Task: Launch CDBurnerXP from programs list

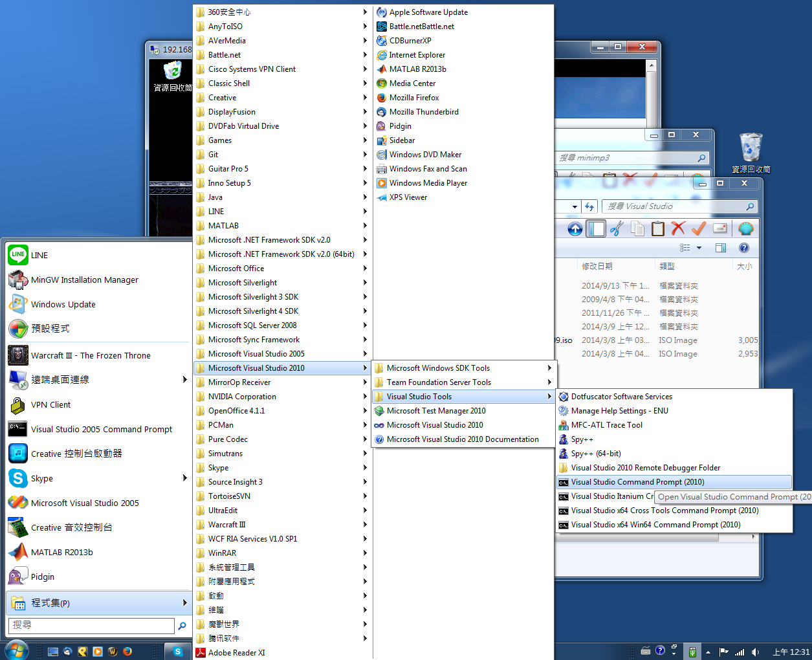Action: point(464,41)
